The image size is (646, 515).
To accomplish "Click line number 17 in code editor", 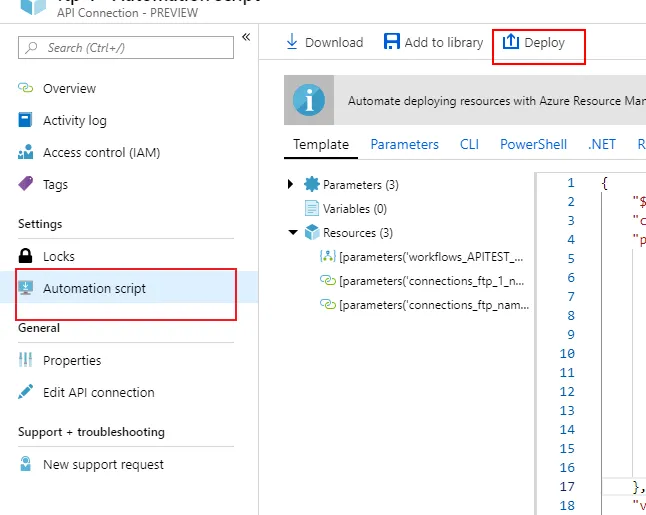I will tap(567, 487).
